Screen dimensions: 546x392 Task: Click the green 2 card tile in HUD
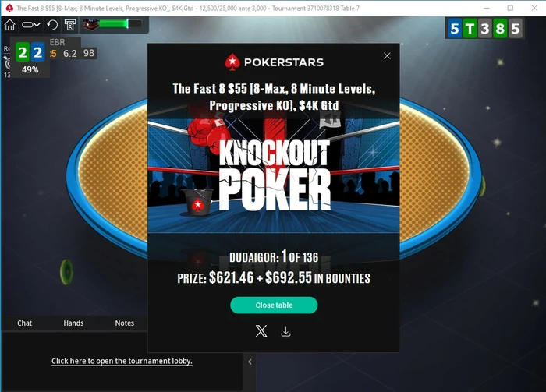coord(23,52)
